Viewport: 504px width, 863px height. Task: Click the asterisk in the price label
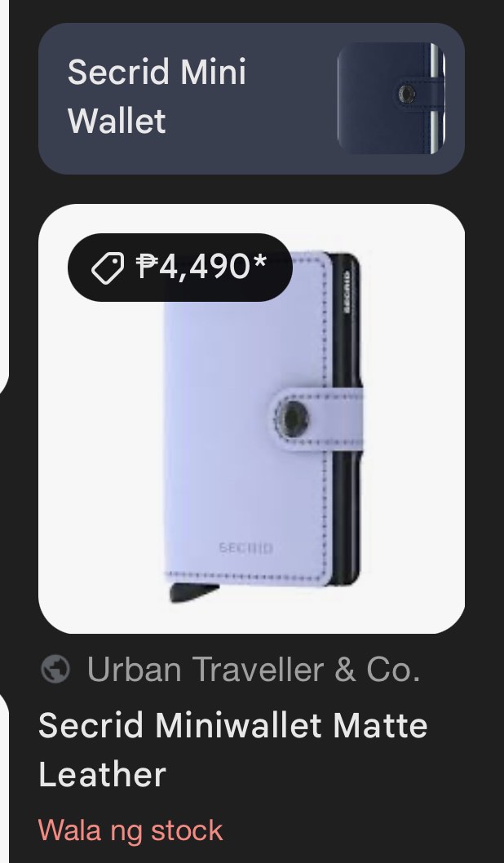[x=259, y=263]
